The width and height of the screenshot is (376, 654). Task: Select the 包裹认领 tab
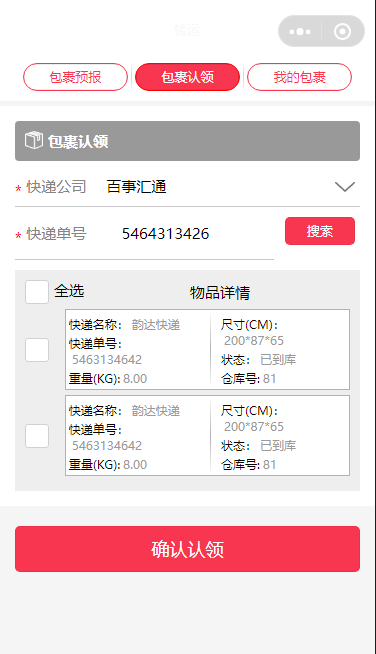pyautogui.click(x=187, y=77)
